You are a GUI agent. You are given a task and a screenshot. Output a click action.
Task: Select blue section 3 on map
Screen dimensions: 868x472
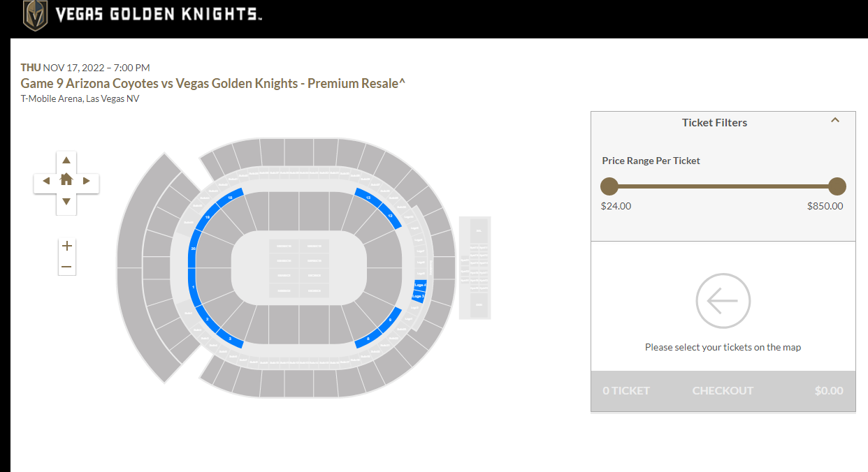[230, 339]
